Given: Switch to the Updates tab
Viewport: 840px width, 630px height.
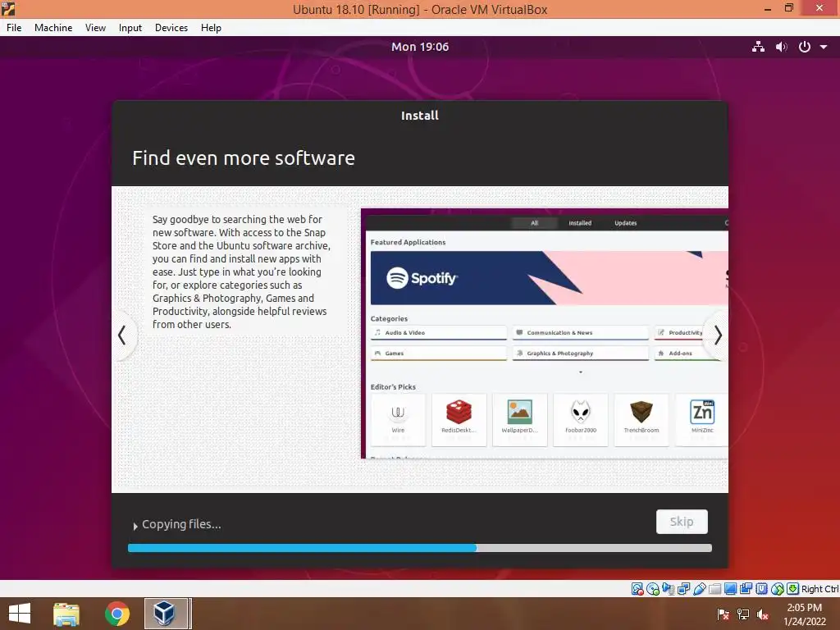Looking at the screenshot, I should coord(626,223).
